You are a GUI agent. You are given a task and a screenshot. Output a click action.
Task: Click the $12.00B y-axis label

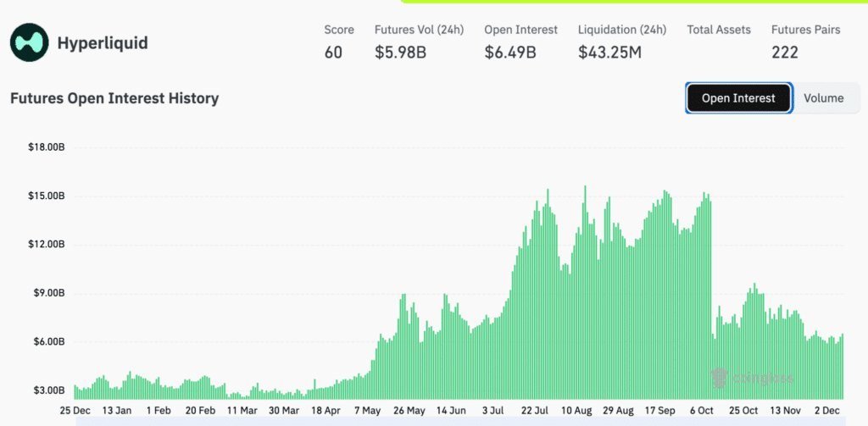point(47,245)
